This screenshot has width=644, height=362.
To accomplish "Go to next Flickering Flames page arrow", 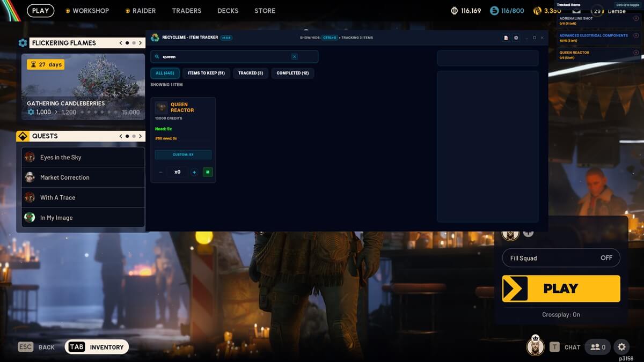I will click(141, 43).
